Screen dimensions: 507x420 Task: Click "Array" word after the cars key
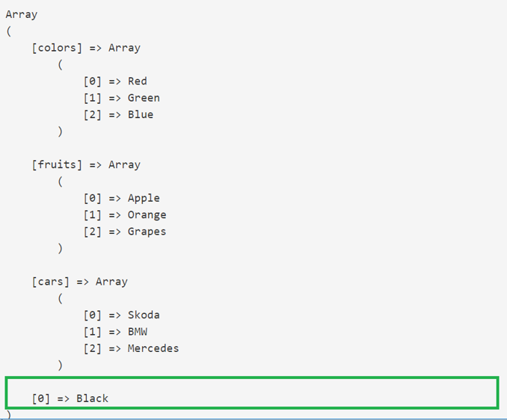111,282
